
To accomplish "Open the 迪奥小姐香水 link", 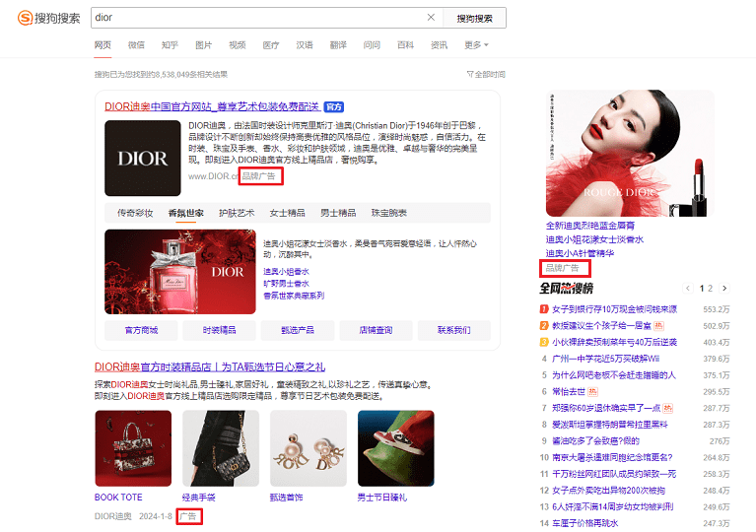I will [x=287, y=272].
